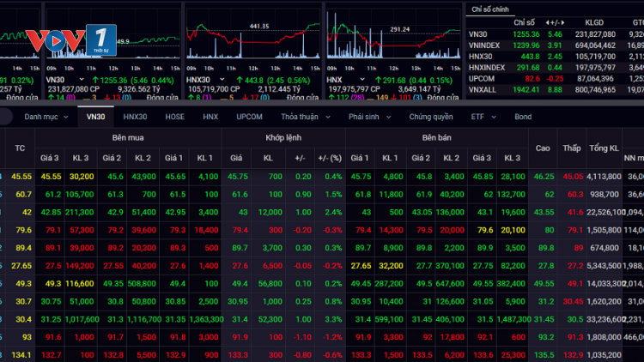Click the total volume cell 938,700
Viewport: 644px width, 362px height.
(605, 195)
